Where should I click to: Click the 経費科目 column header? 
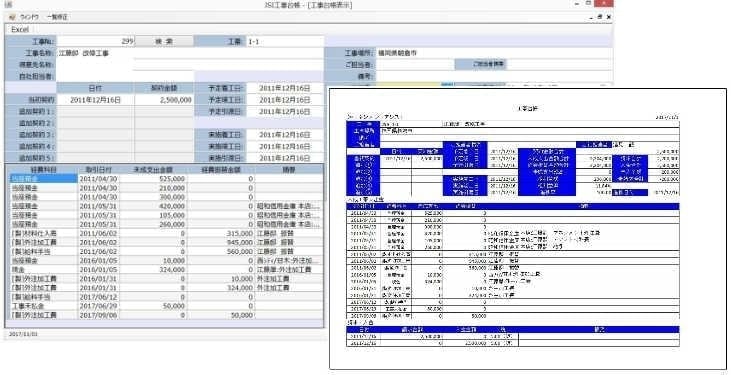(43, 169)
